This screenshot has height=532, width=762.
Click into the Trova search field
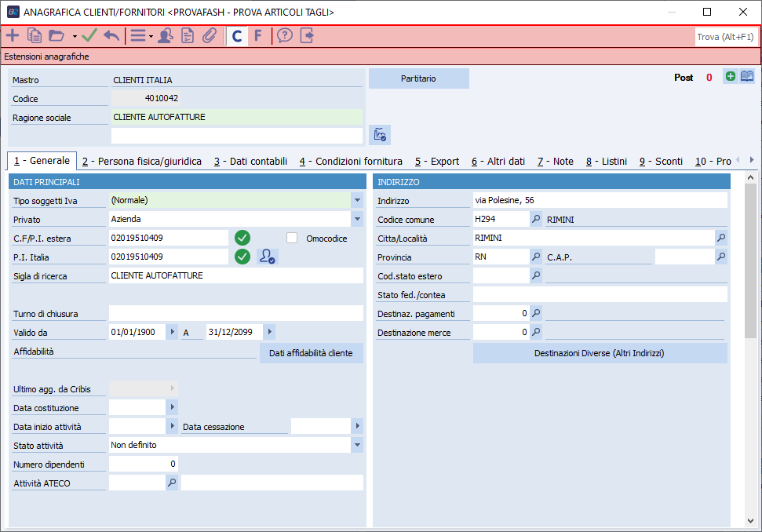click(x=725, y=36)
